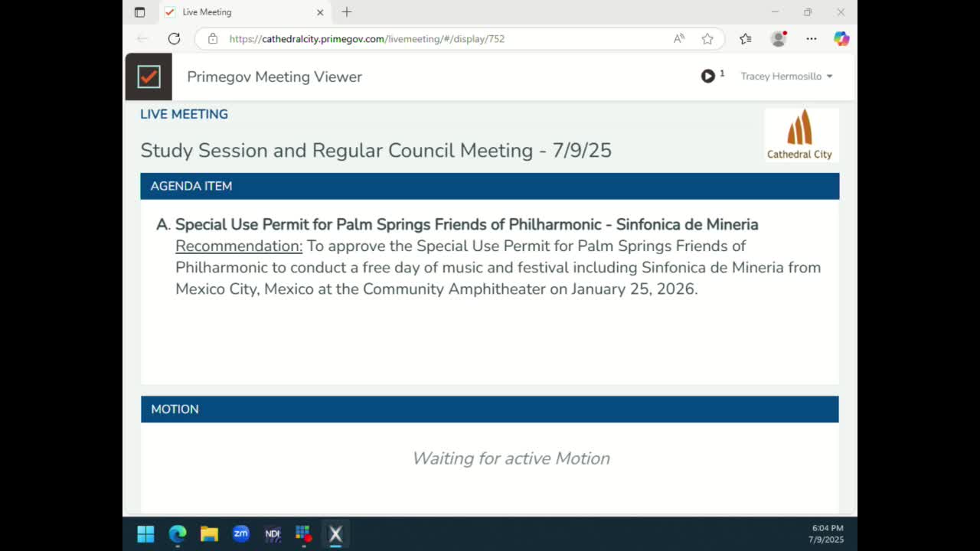Click the address bar URL
980x551 pixels.
pyautogui.click(x=367, y=38)
